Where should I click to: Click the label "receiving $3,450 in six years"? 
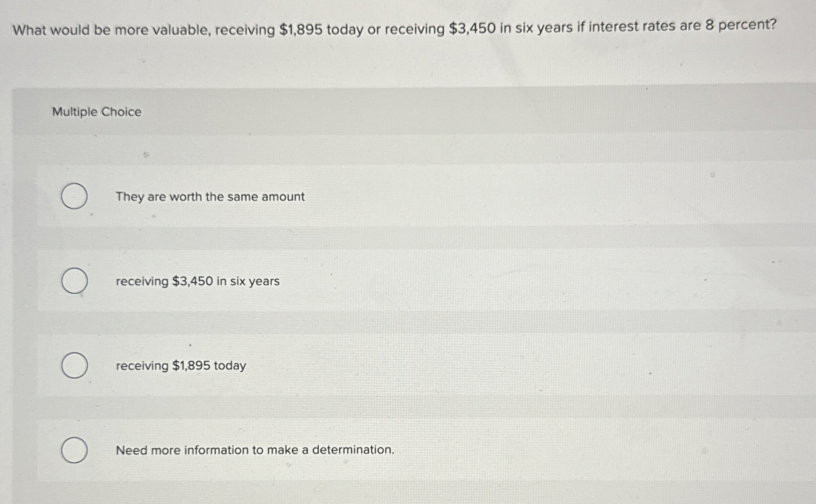(x=196, y=282)
